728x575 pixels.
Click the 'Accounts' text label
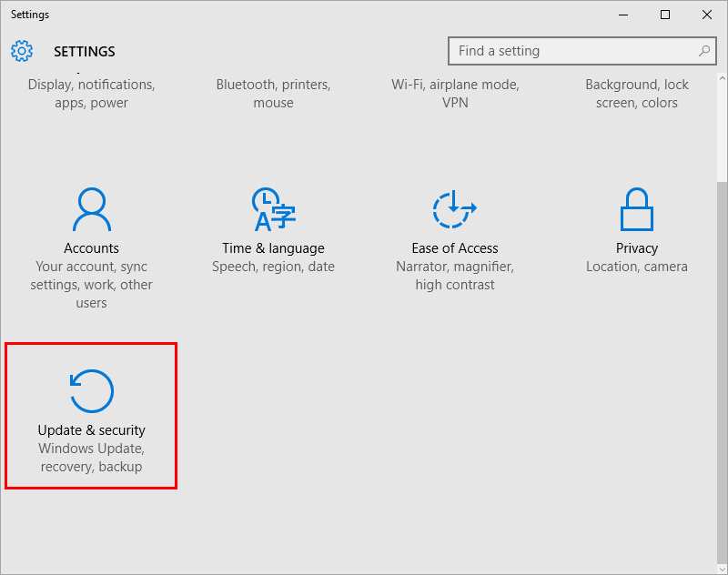[91, 248]
